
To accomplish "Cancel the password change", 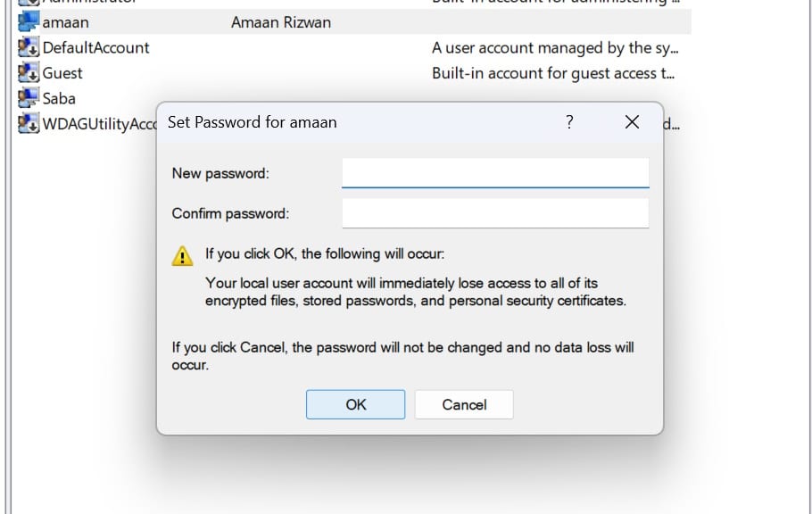I will coord(463,404).
